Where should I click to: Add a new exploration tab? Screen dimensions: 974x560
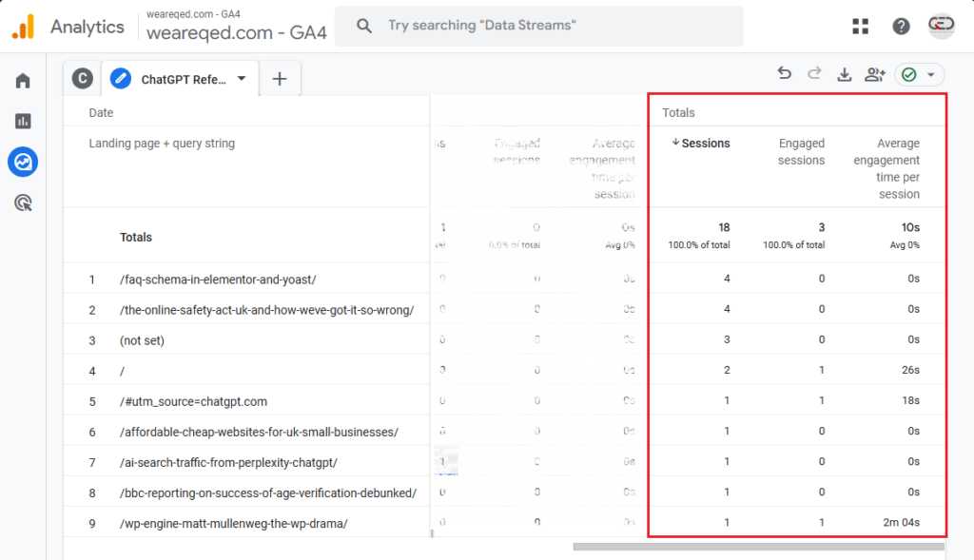[x=280, y=79]
